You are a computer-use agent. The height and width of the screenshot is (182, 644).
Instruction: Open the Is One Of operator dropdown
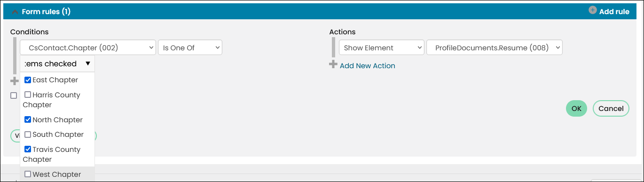point(190,47)
